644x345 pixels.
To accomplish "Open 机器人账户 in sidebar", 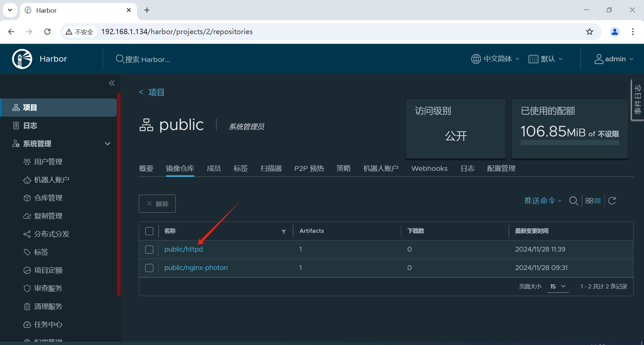I will pos(52,180).
